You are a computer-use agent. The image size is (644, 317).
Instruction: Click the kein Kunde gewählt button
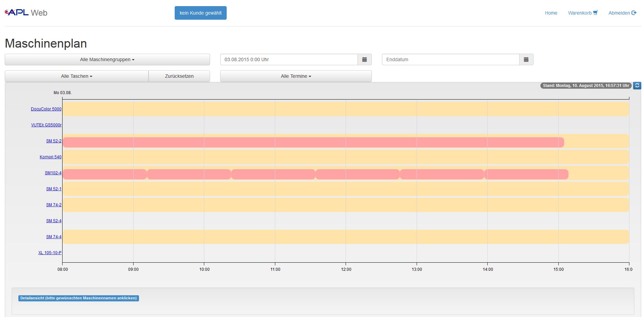tap(201, 13)
